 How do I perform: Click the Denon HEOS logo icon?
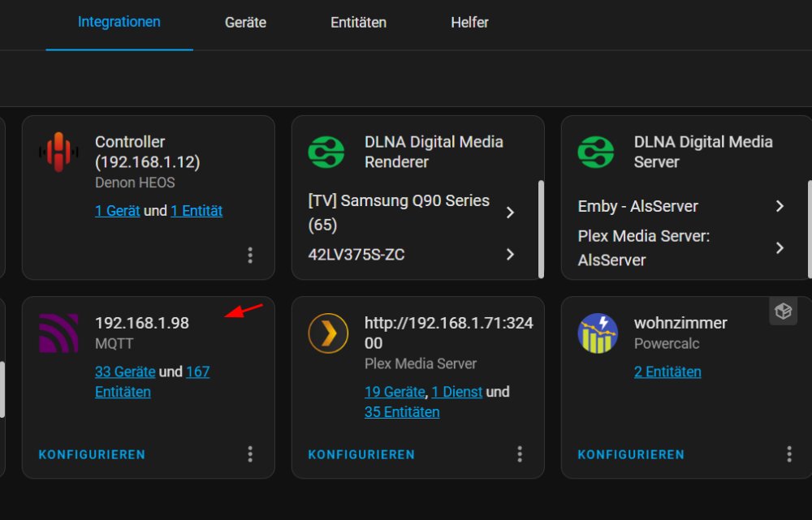point(59,153)
